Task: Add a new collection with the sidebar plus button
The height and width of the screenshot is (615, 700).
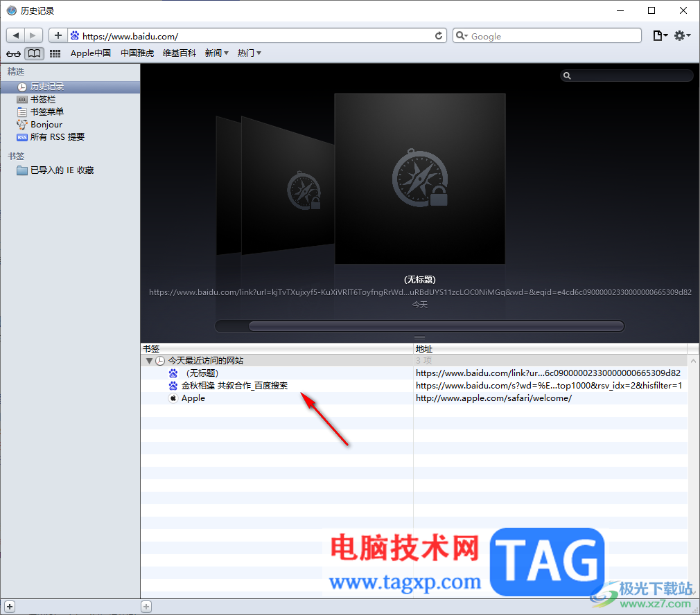Action: (10, 607)
